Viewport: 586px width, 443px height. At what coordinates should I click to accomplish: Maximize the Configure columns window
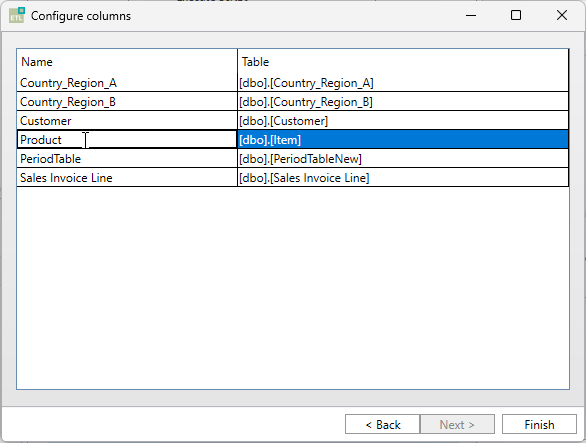pyautogui.click(x=516, y=15)
